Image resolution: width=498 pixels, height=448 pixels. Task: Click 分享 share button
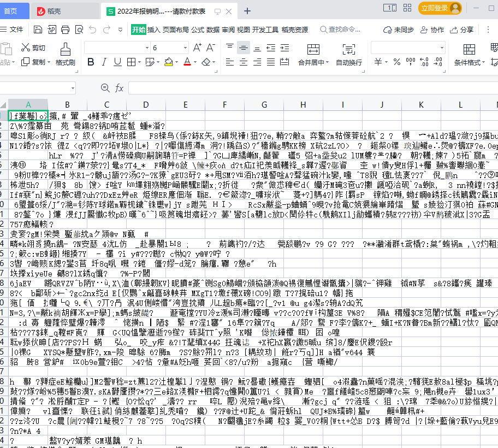462,30
